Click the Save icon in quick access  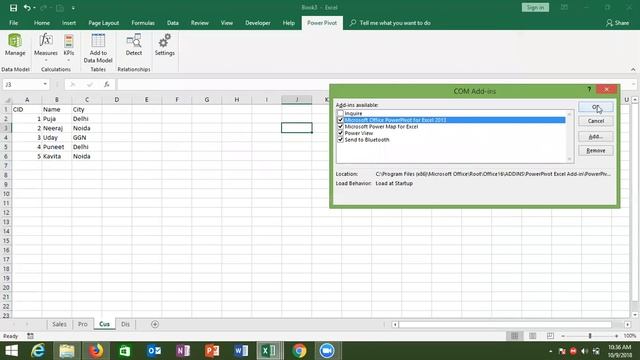(x=13, y=8)
